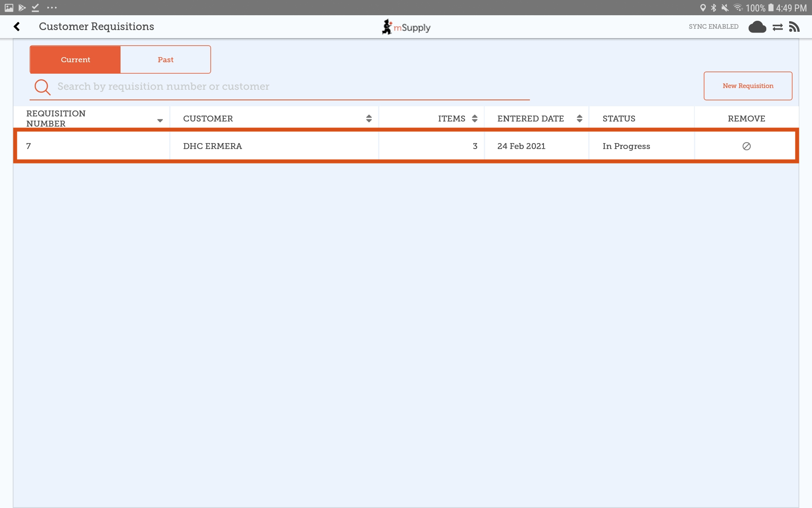Image resolution: width=812 pixels, height=508 pixels.
Task: Tap the RSS feed icon
Action: pyautogui.click(x=794, y=27)
